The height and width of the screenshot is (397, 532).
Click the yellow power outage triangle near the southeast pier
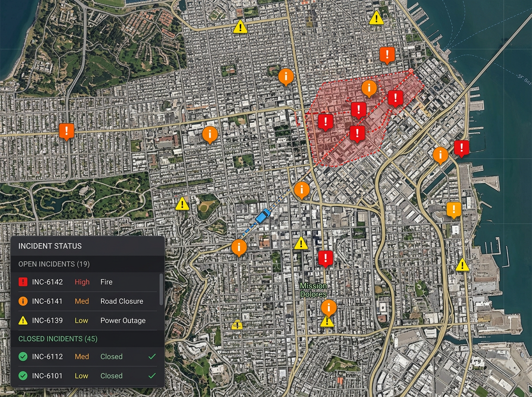click(462, 265)
